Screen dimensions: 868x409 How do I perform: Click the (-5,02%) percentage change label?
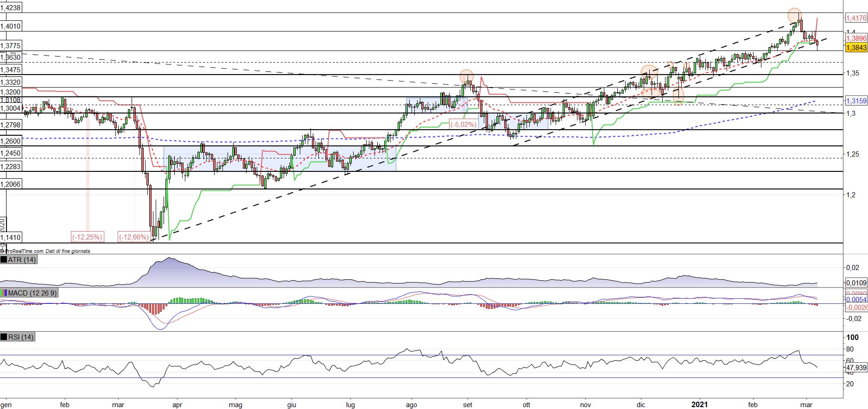tap(463, 124)
